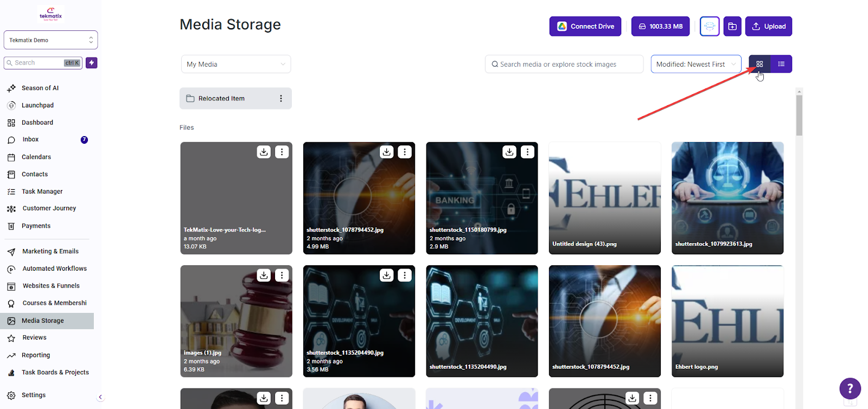Select Ehbert logo.png thumbnail

(x=727, y=321)
